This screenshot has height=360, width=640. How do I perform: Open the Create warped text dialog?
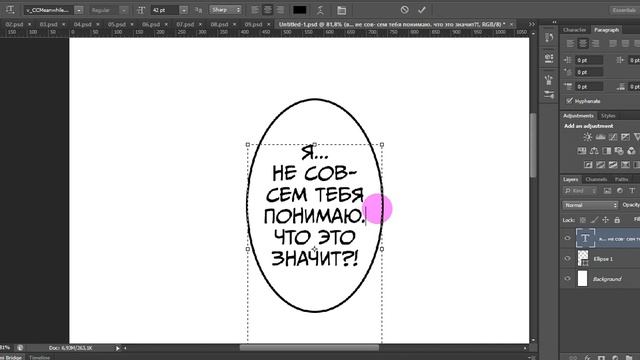[320, 10]
